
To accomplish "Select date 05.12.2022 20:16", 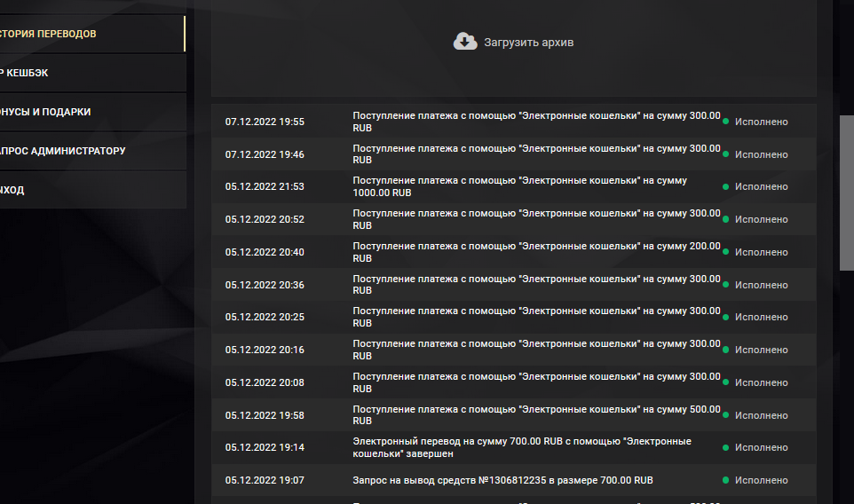I will 265,350.
